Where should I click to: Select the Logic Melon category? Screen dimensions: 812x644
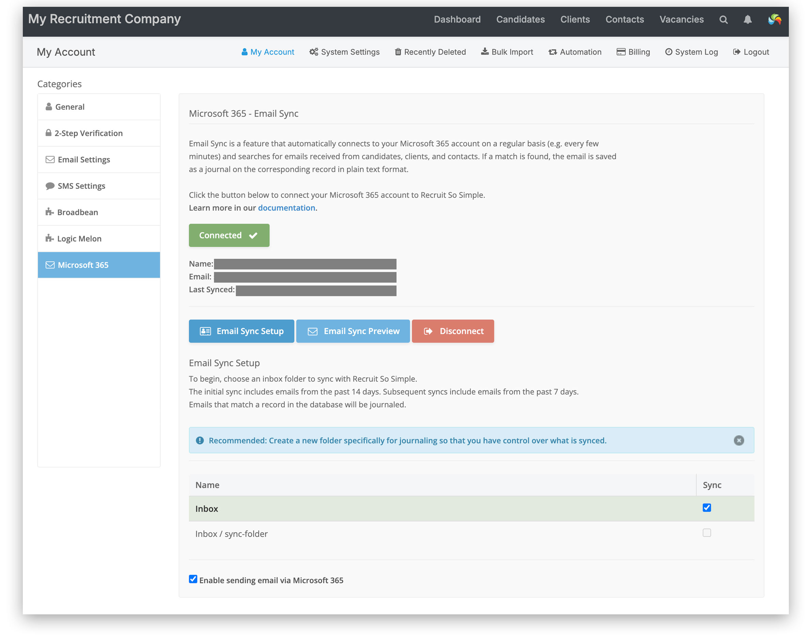click(x=99, y=239)
